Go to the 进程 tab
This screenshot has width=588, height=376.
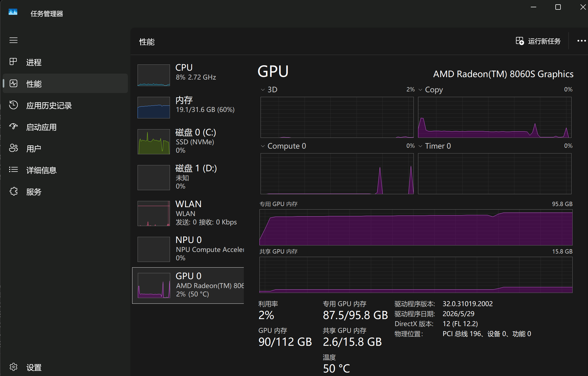coord(65,62)
